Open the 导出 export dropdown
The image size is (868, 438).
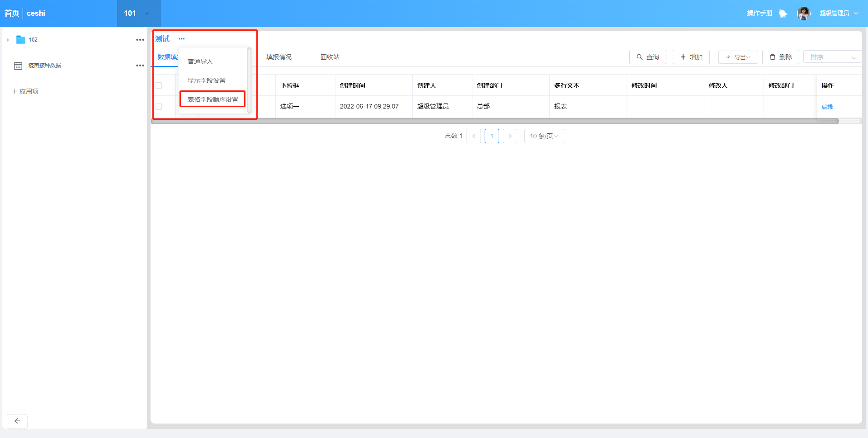pyautogui.click(x=738, y=57)
